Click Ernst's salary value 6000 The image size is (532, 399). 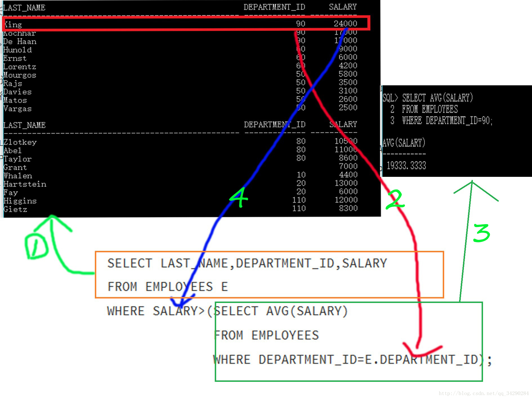[x=348, y=57]
